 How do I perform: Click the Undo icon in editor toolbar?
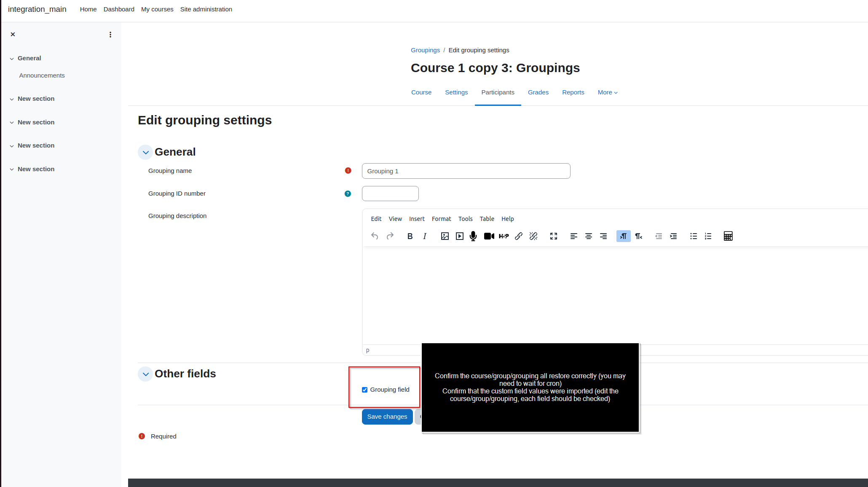[375, 236]
